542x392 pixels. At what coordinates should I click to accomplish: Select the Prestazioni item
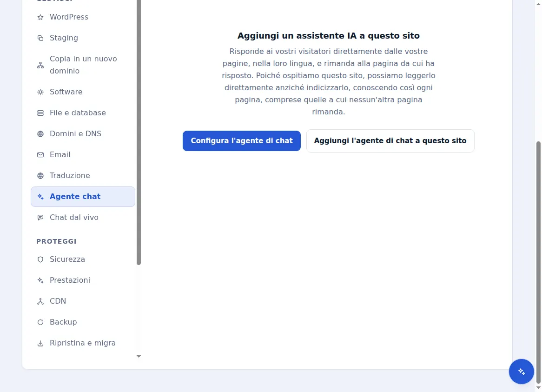click(83, 280)
